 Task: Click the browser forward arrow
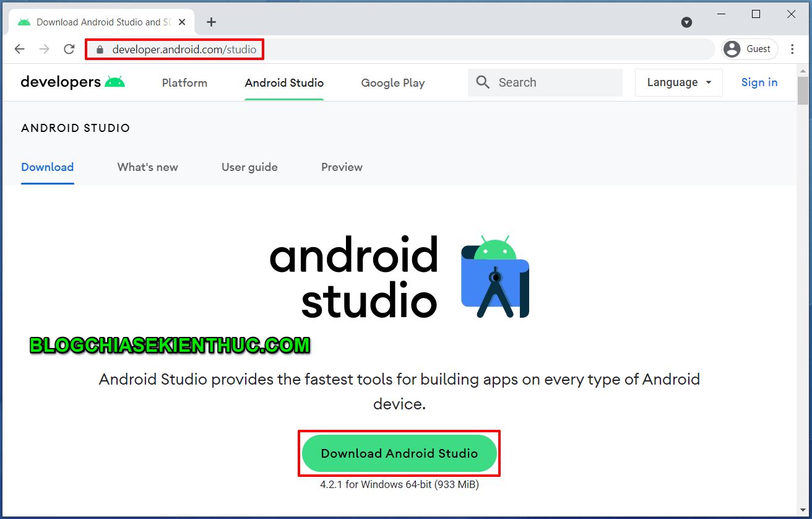[x=44, y=49]
